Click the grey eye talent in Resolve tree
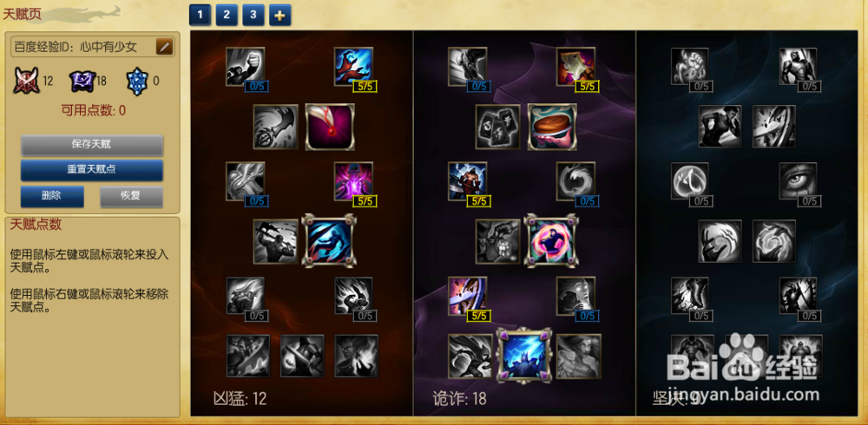The image size is (868, 425). [798, 181]
